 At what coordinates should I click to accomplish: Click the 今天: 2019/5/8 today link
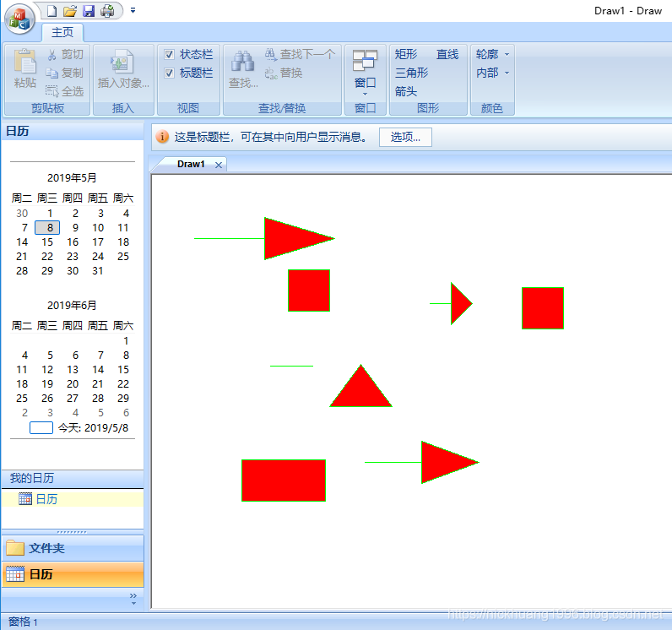pos(93,427)
